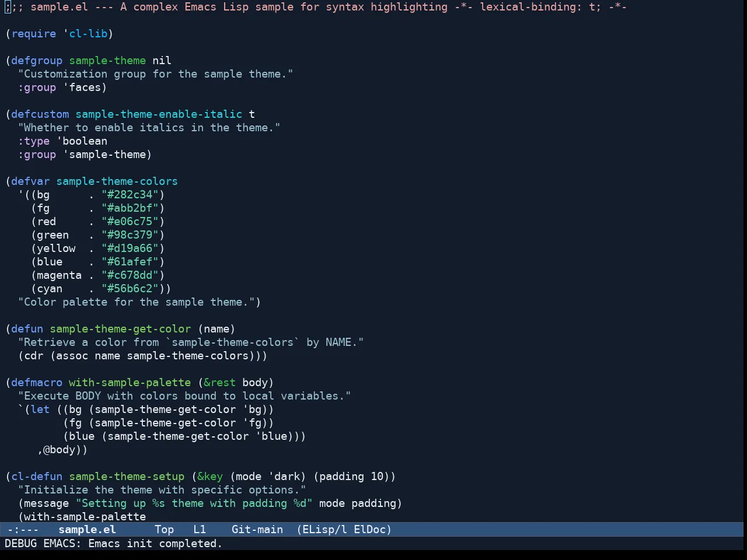Click the color string "#282c34"
Screen dimensions: 747x560
130,195
